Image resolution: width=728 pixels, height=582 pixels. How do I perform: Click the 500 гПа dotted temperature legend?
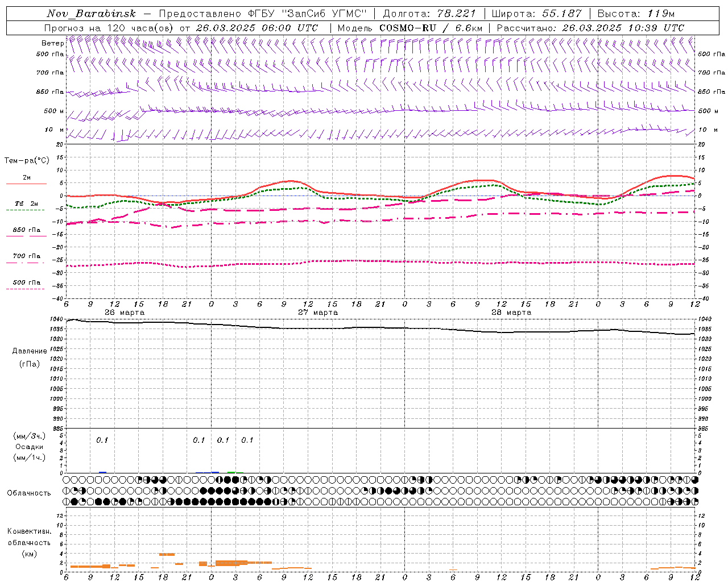tap(26, 283)
